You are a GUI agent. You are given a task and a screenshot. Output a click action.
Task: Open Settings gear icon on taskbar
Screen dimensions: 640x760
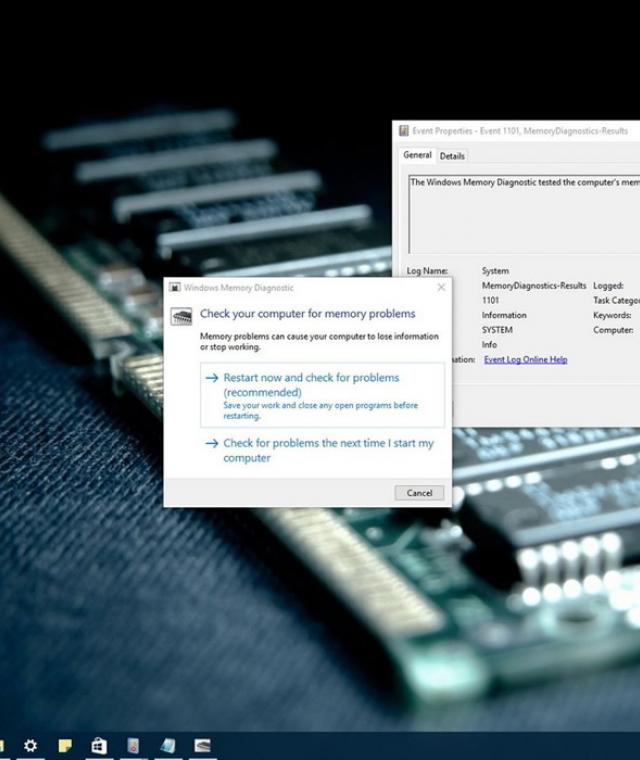(x=30, y=745)
